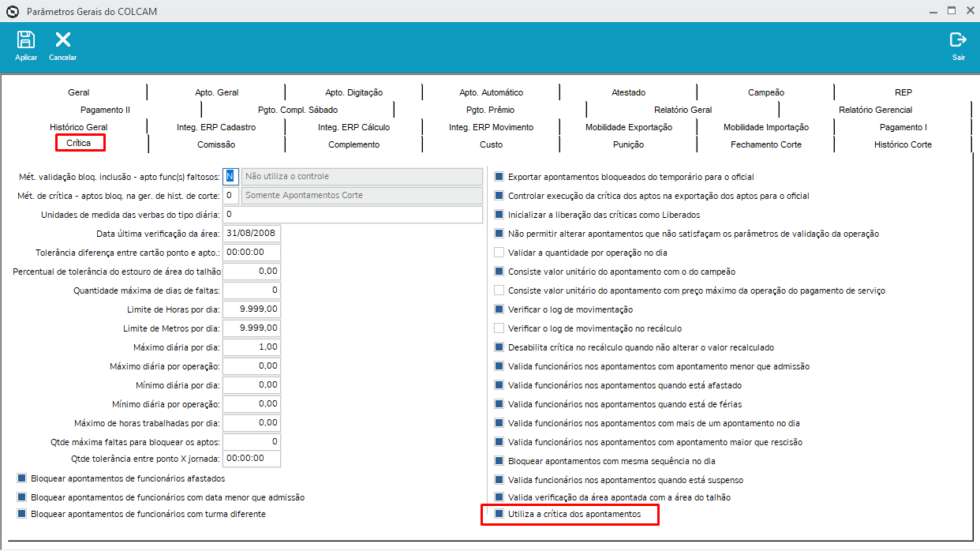Select the Histórico Geral tab
The image size is (980, 551).
[79, 127]
